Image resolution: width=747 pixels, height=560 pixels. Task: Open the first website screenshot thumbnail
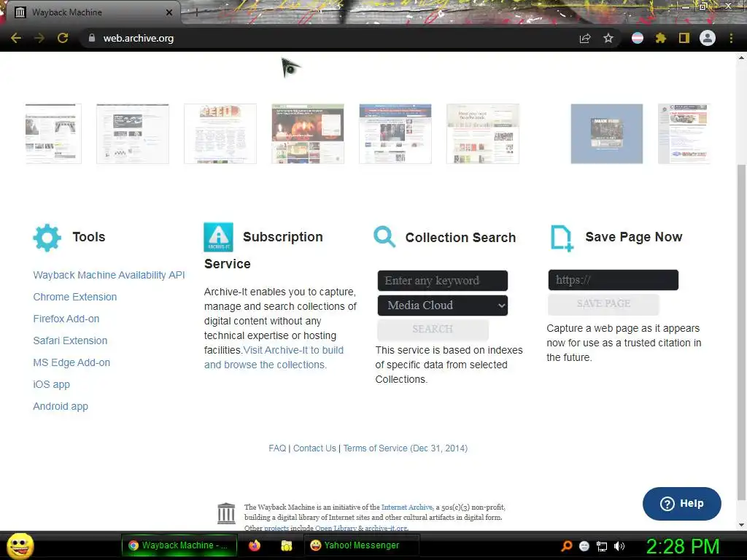click(53, 134)
